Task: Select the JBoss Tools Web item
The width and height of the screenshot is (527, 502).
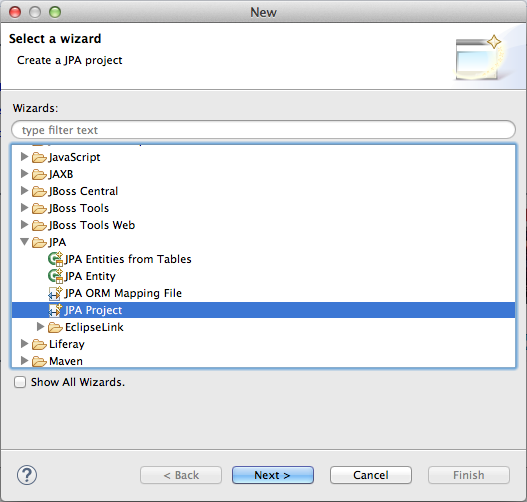Action: 92,225
